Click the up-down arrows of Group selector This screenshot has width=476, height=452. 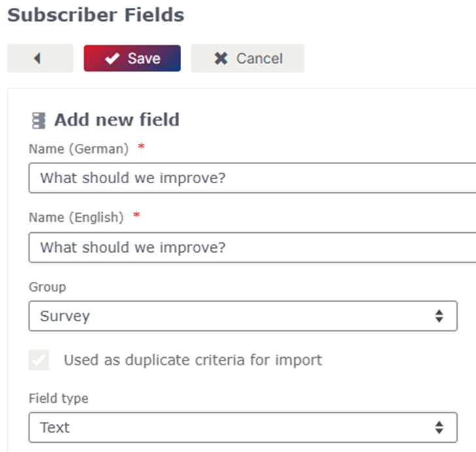click(439, 316)
